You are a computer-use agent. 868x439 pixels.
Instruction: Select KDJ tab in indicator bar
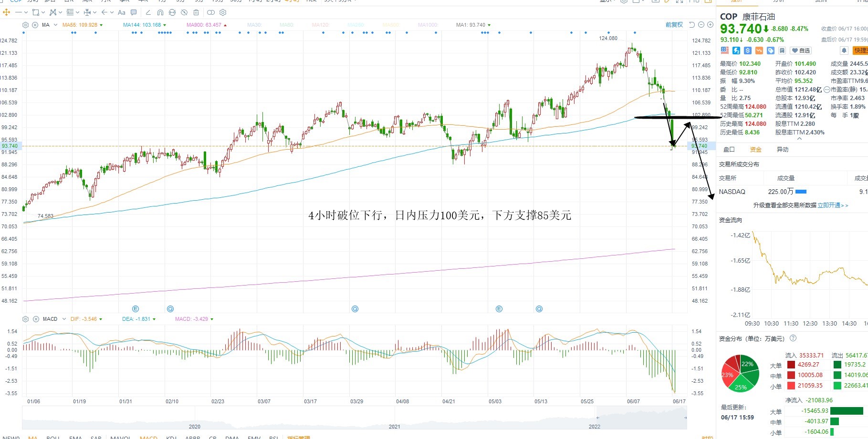pyautogui.click(x=171, y=437)
